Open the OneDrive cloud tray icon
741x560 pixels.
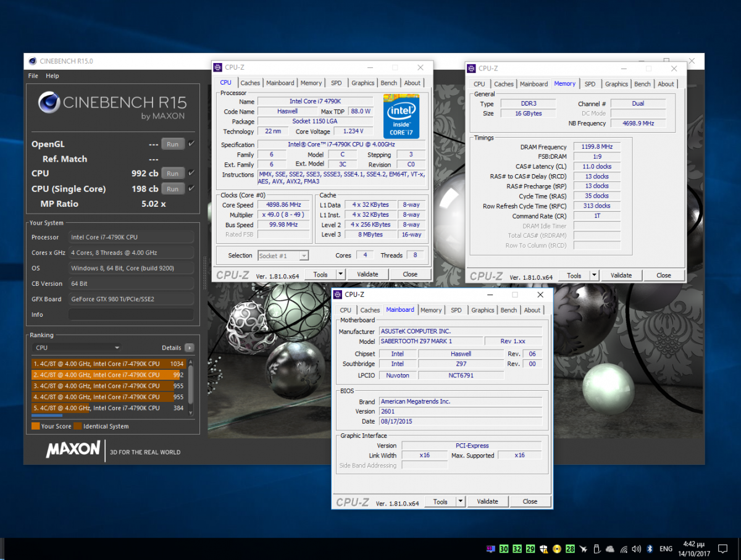pos(610,548)
